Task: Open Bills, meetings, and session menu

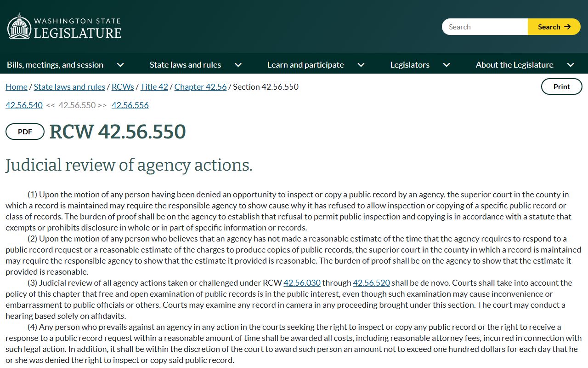Action: coord(55,65)
